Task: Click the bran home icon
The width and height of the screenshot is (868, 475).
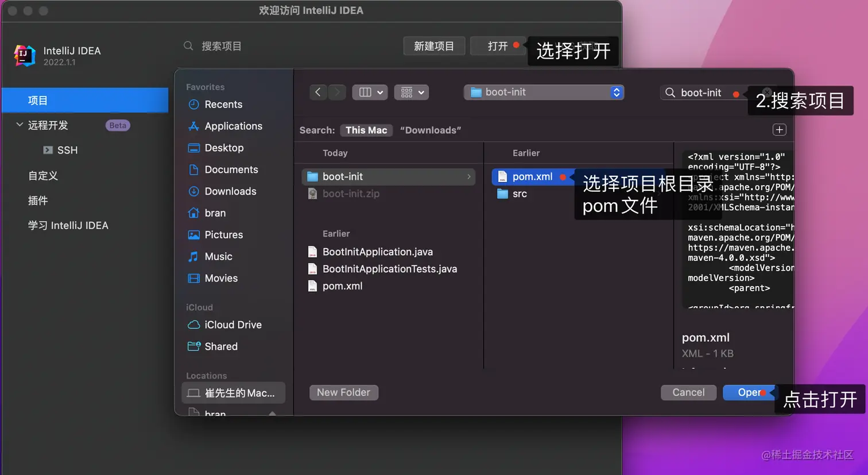Action: tap(194, 213)
